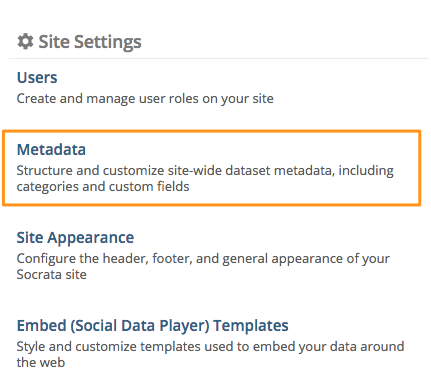The width and height of the screenshot is (431, 386).
Task: Click the word 'Appearance' in Site Appearance
Action: (x=91, y=238)
